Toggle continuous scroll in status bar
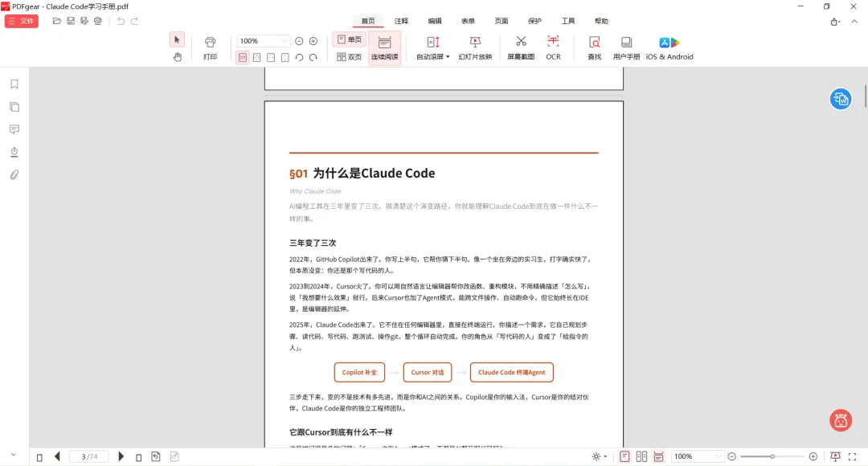This screenshot has height=466, width=868. 659,456
